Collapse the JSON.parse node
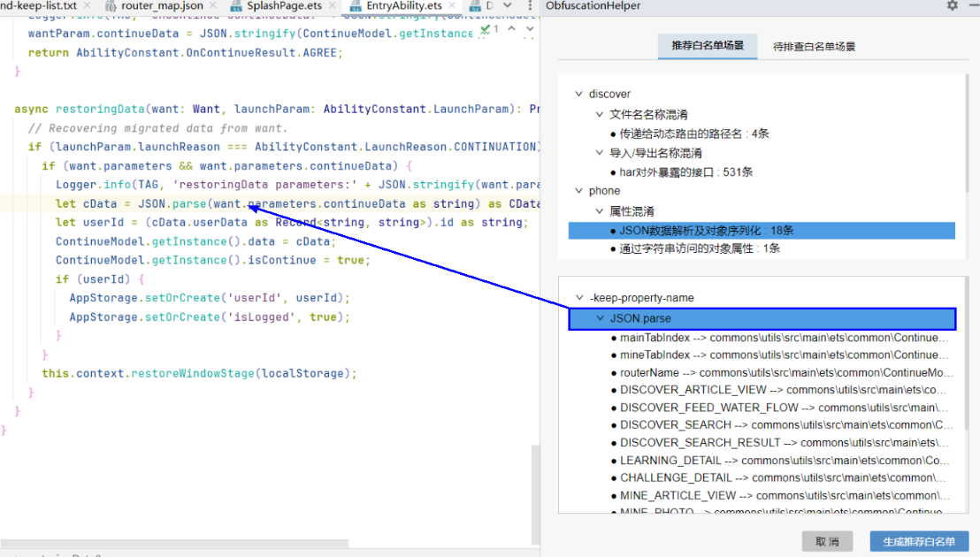Screen dimensions: 980x557 (601, 318)
